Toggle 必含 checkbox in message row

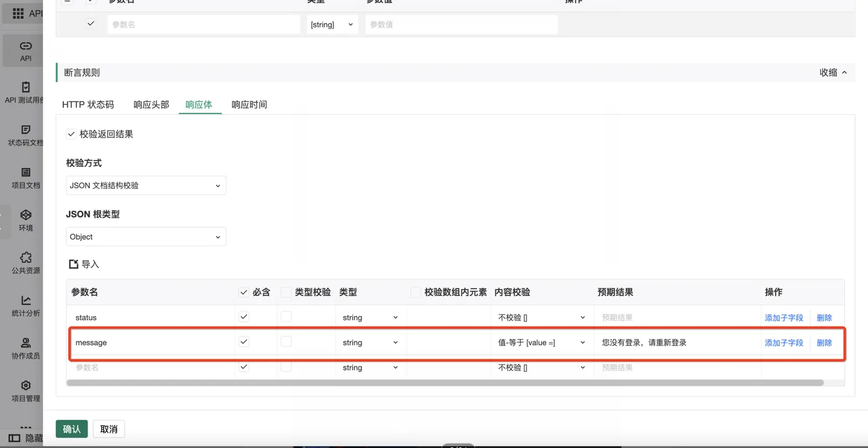click(244, 341)
